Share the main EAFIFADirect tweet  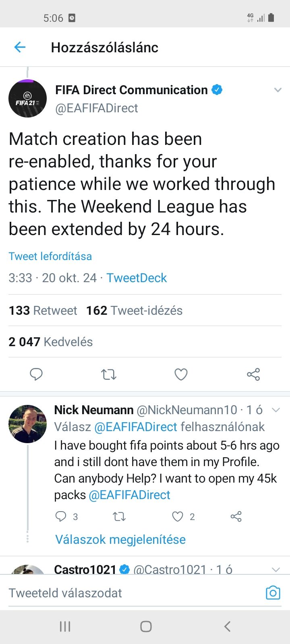click(253, 374)
